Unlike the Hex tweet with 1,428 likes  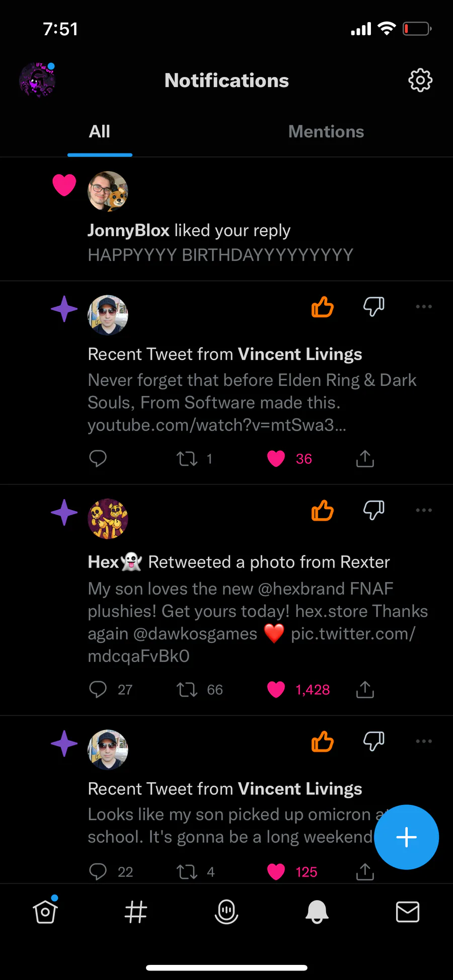click(276, 689)
